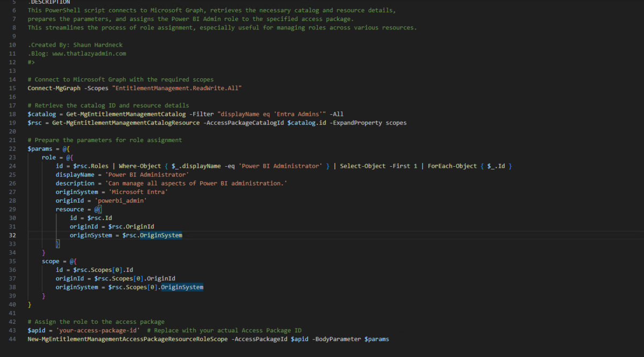Select the $catalog variable on line 18
This screenshot has height=357, width=644.
pos(41,114)
